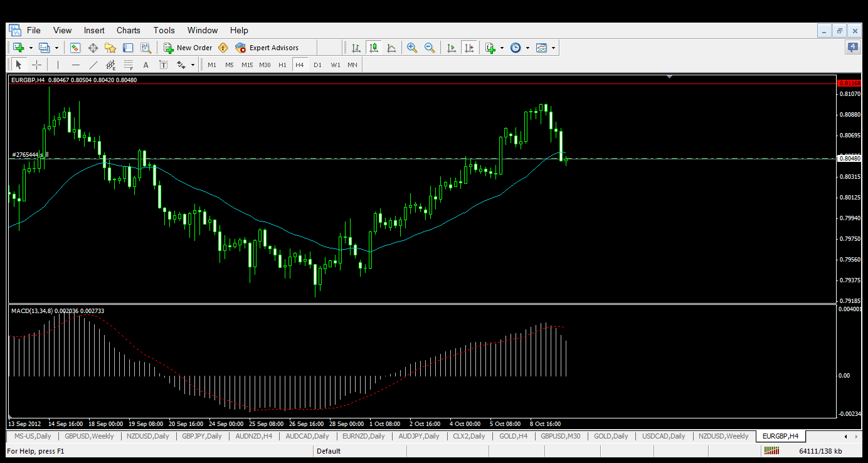The image size is (868, 463).
Task: Pick the horizontal line tool
Action: pos(76,65)
